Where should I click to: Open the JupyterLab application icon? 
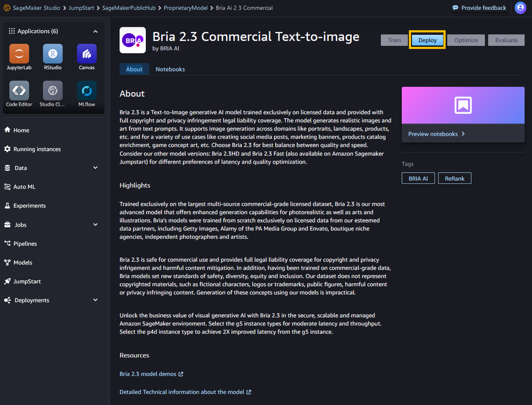click(19, 54)
